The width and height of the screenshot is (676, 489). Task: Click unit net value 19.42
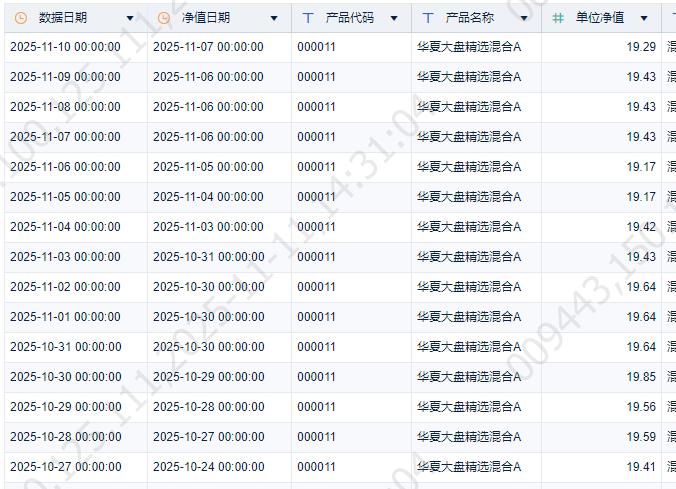coord(641,227)
